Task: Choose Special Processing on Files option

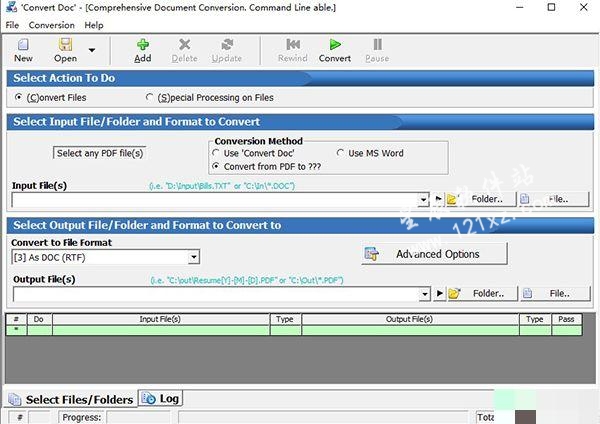Action: (150, 98)
